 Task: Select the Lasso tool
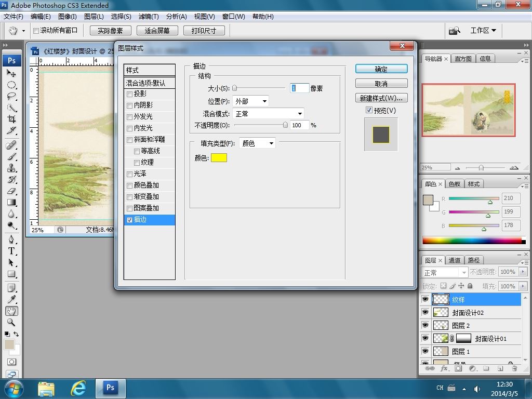(11, 96)
